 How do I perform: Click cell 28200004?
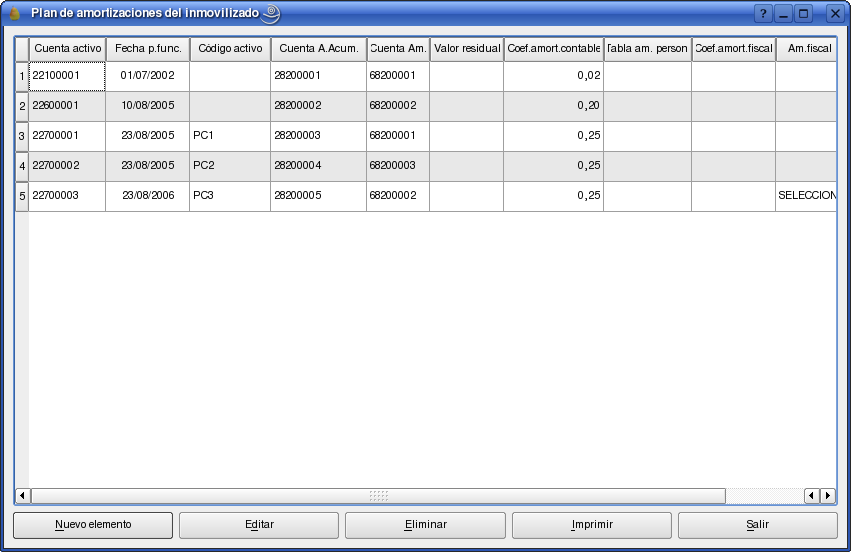[319, 166]
